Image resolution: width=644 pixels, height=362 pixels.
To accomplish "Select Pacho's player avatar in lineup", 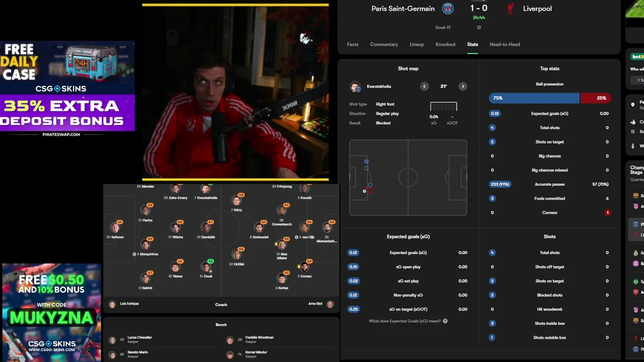I will tap(145, 211).
